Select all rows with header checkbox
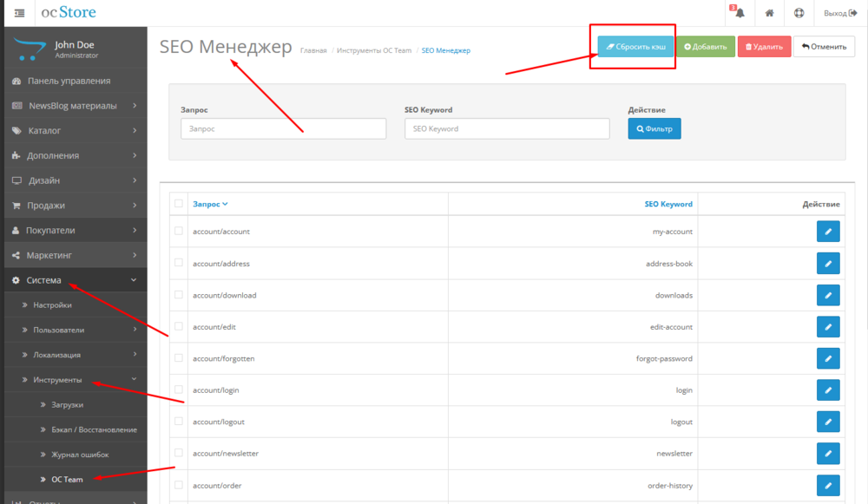The height and width of the screenshot is (504, 868). pyautogui.click(x=179, y=204)
